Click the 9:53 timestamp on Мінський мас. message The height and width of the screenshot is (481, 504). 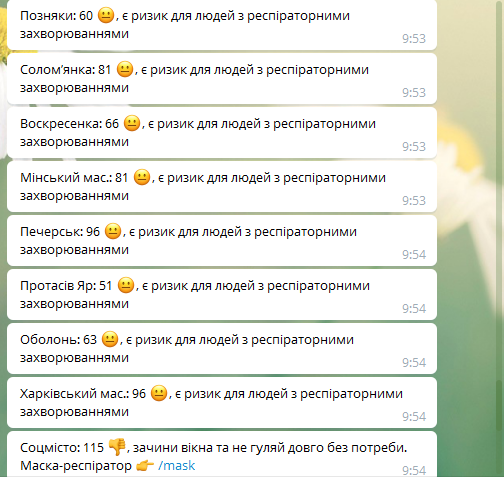coord(414,200)
